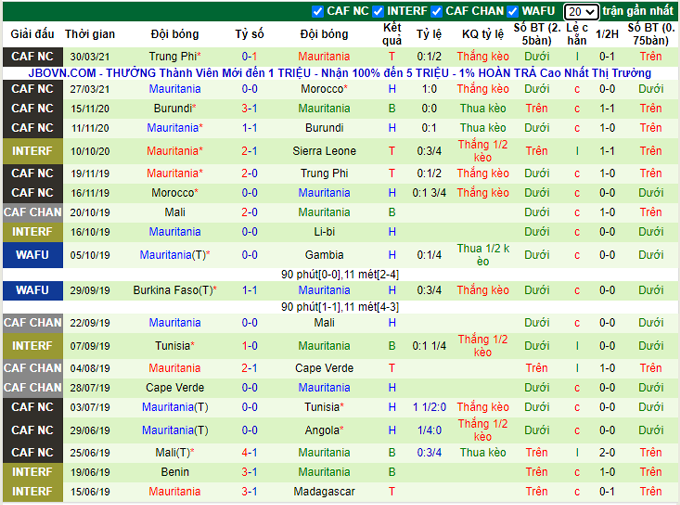The width and height of the screenshot is (680, 505).
Task: Open the 20 recent matches dropdown
Action: (x=580, y=12)
